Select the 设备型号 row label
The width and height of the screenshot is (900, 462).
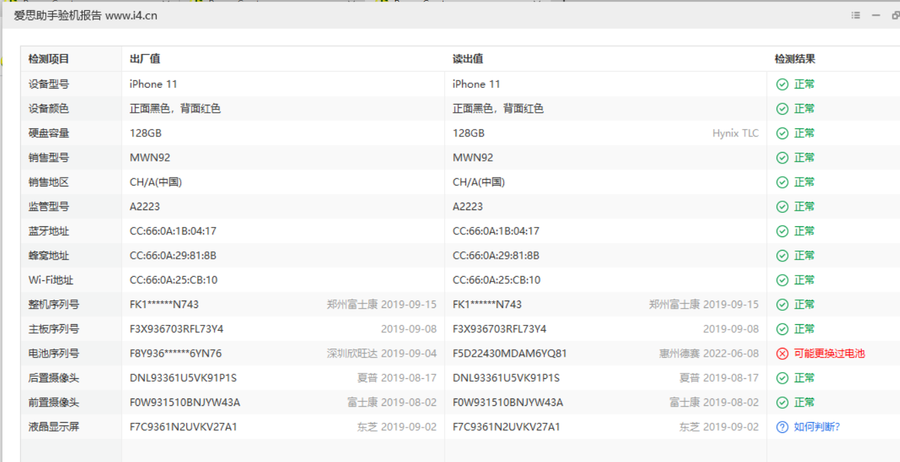(49, 84)
